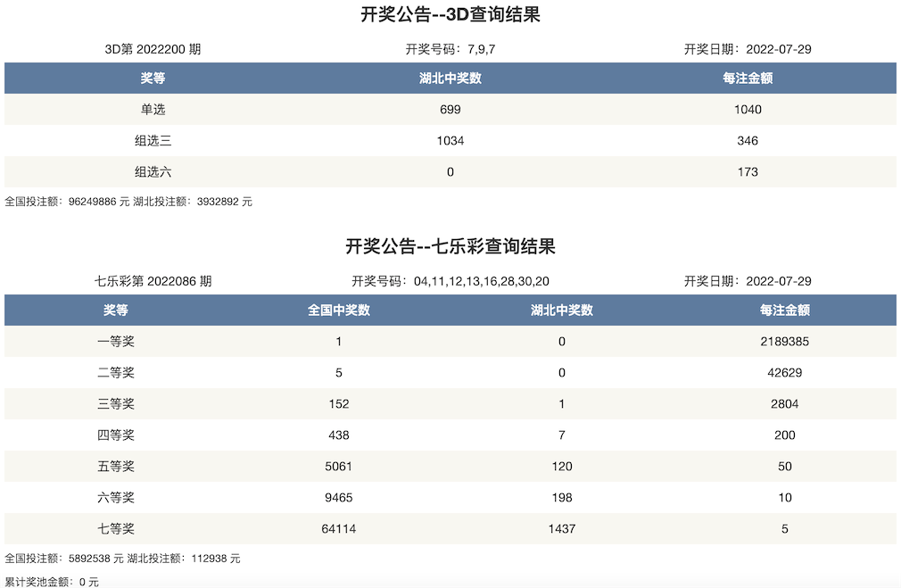Select the 七等奖 row label
Screen dimensions: 901x588
(x=115, y=529)
